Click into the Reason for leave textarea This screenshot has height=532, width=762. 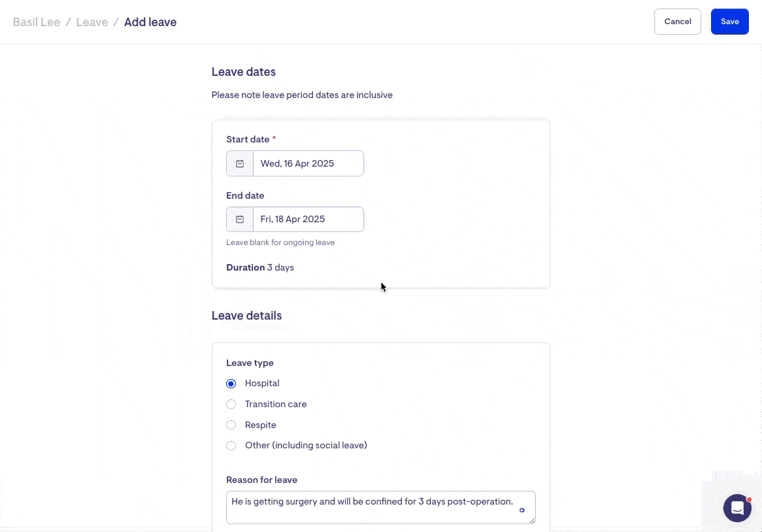[x=380, y=507]
